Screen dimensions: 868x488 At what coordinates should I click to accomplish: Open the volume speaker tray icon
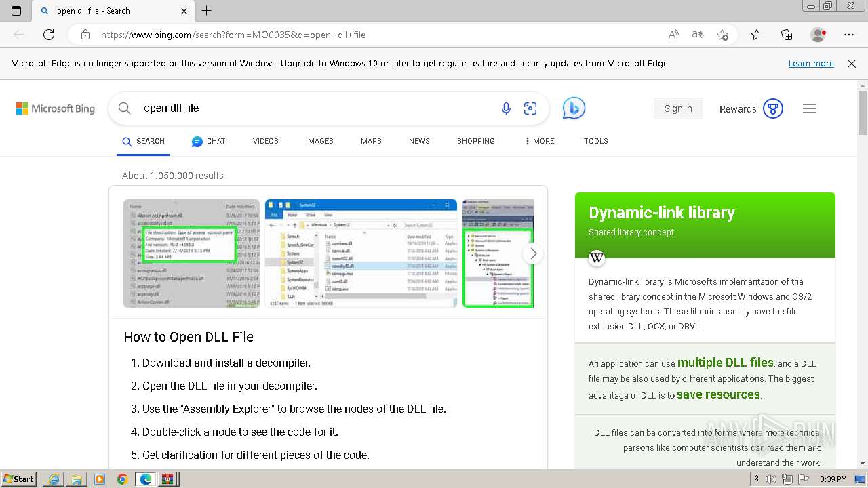pyautogui.click(x=771, y=479)
